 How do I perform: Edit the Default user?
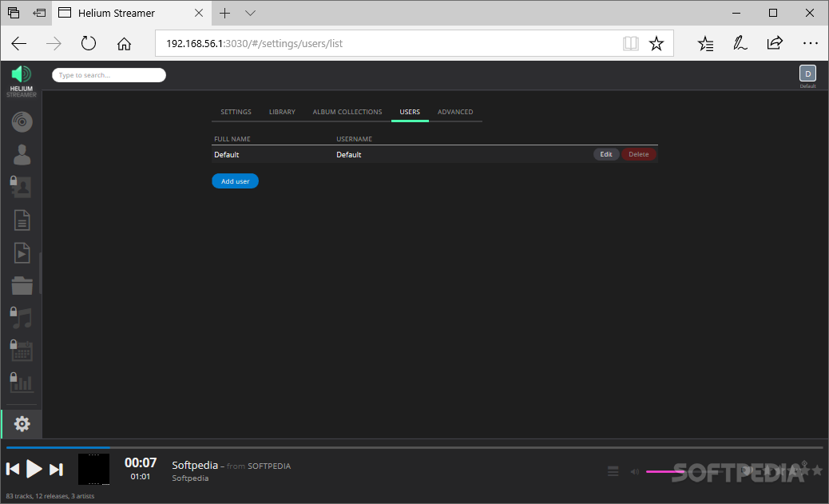click(606, 154)
